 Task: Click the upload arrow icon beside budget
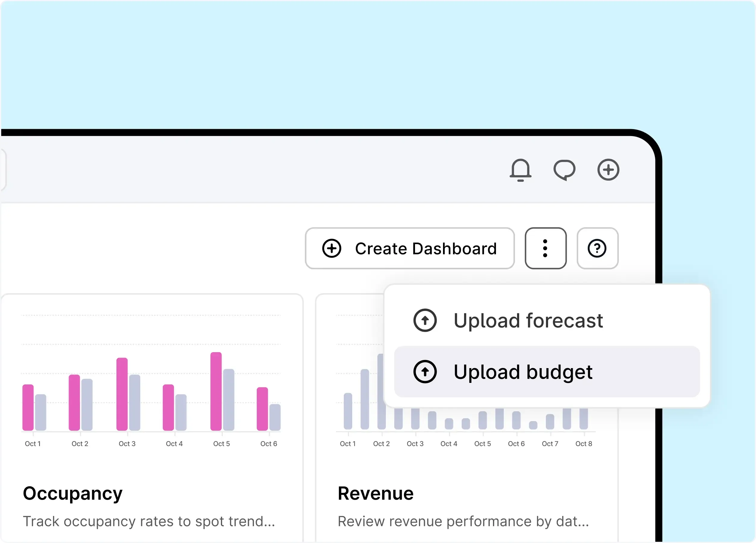(425, 372)
